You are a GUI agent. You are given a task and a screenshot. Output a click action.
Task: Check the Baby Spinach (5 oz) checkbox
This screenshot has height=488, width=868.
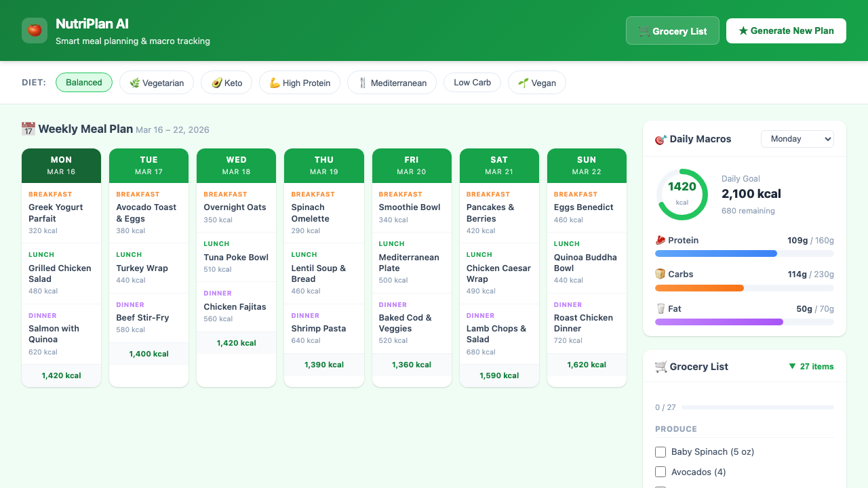[x=660, y=452]
